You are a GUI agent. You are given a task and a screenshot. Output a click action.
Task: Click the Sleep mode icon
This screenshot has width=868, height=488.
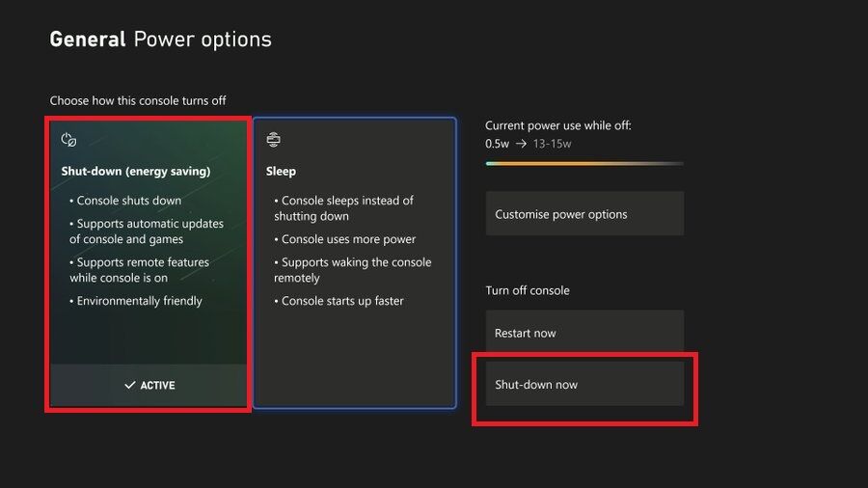[x=274, y=140]
